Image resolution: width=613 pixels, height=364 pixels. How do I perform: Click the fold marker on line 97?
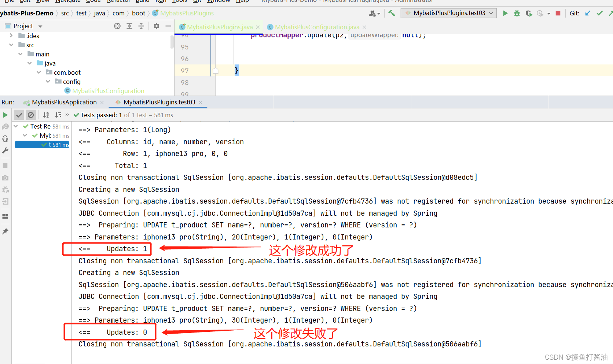216,71
